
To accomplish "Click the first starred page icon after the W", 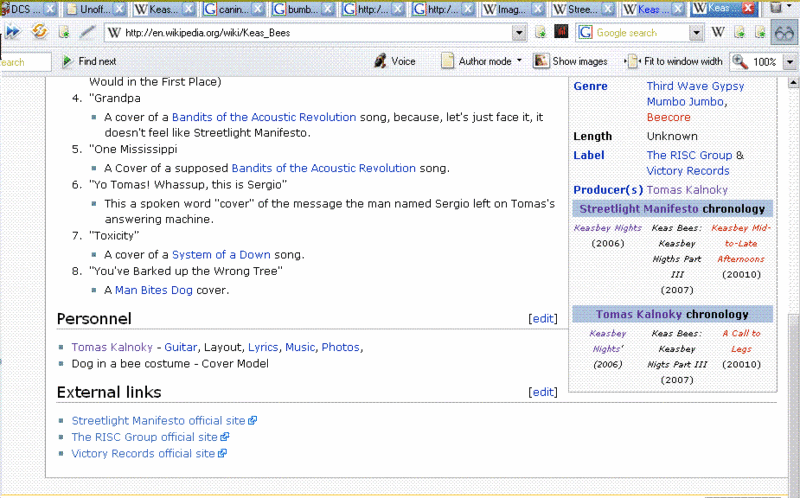I will (739, 32).
